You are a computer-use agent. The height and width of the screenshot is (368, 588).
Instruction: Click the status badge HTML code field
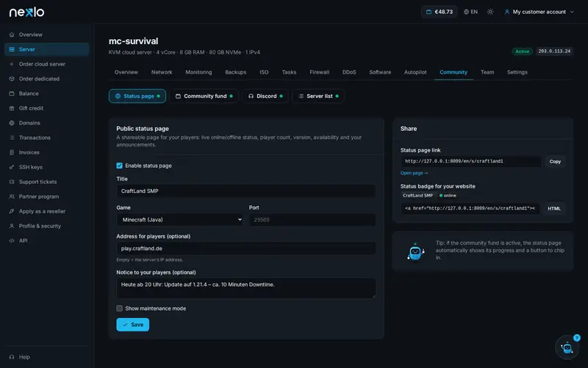[x=470, y=208]
